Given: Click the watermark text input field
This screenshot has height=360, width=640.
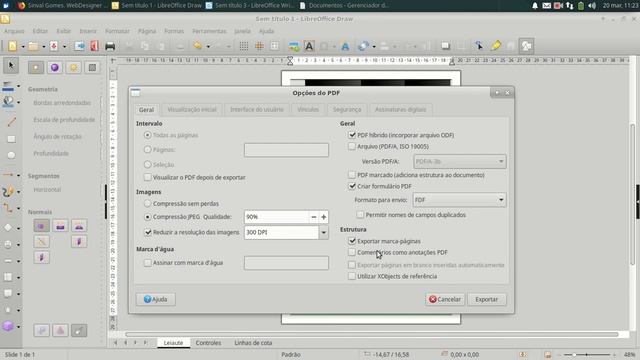Looking at the screenshot, I should [x=286, y=263].
